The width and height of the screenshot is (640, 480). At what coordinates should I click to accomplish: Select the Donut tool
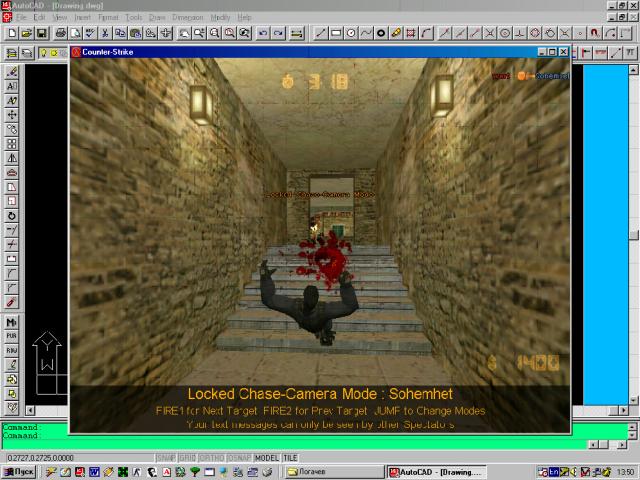tap(381, 33)
